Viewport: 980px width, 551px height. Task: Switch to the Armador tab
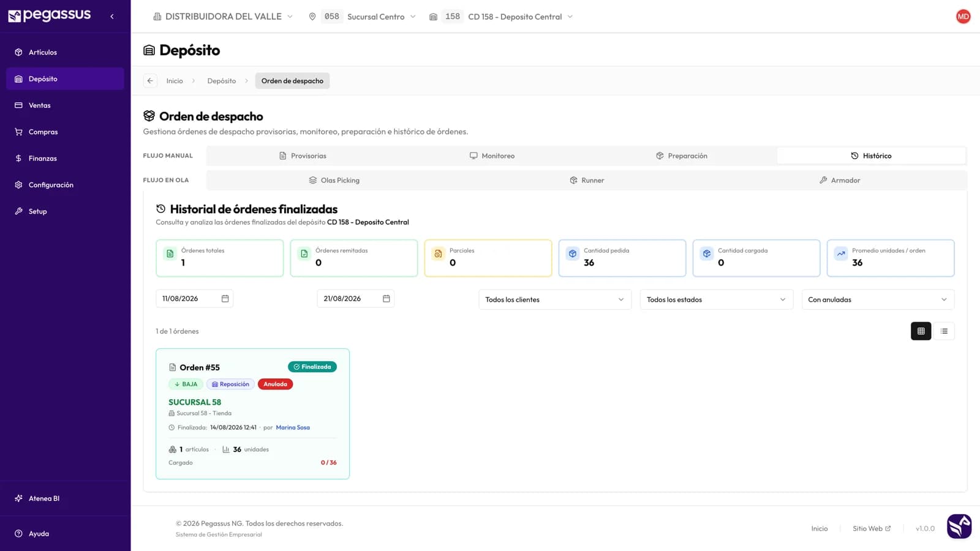839,181
